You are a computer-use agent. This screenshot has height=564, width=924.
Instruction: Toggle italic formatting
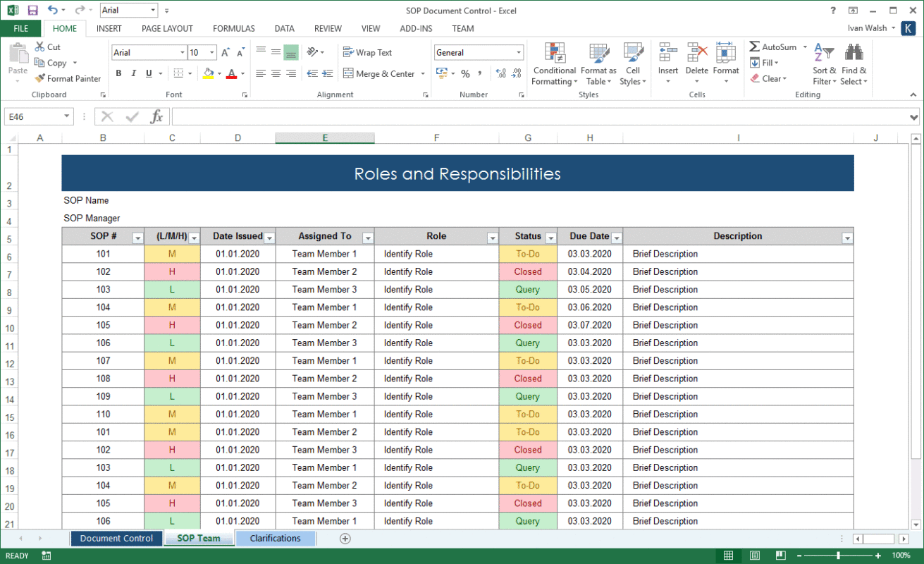[x=133, y=73]
